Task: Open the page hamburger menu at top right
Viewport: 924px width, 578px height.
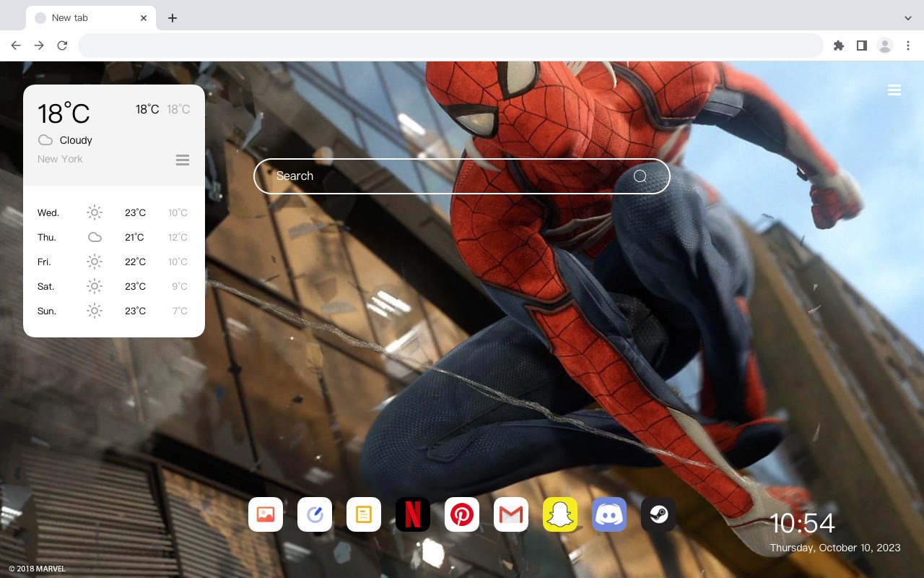Action: 894,90
